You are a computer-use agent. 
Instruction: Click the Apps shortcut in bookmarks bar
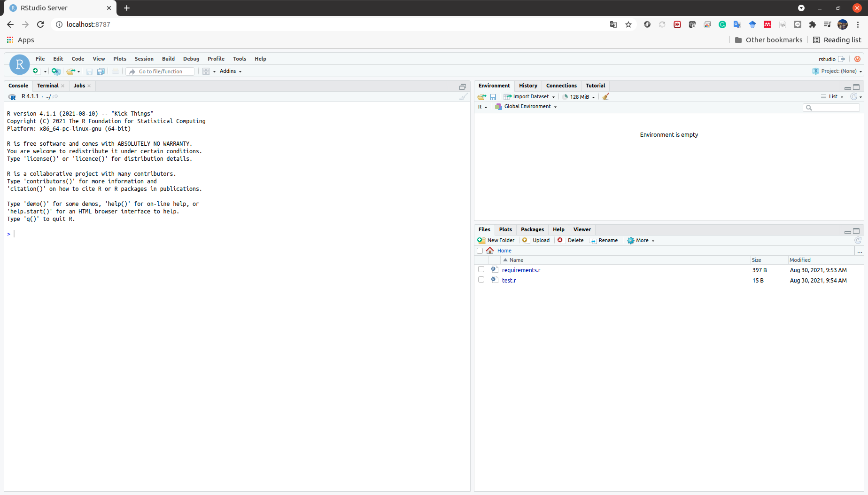pos(20,40)
